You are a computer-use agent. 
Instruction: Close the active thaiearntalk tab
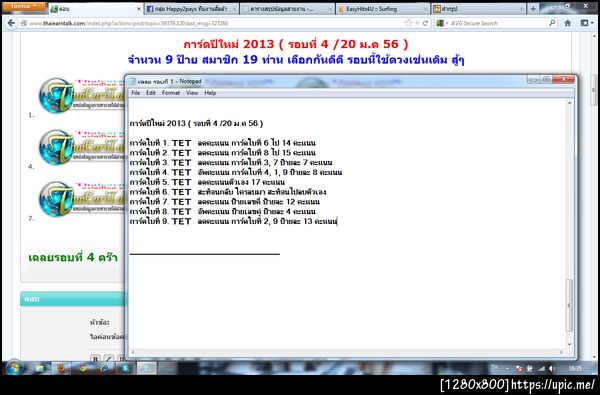139,9
